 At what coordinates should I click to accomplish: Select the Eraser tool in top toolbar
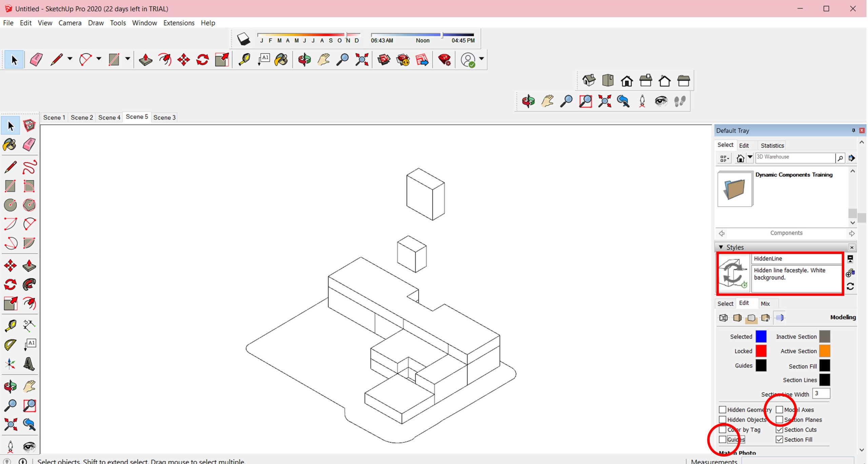click(36, 60)
